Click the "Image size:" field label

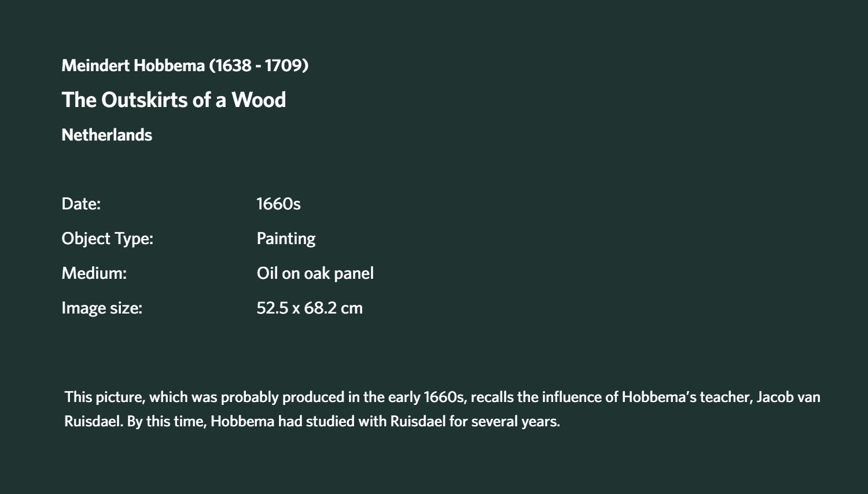click(x=102, y=308)
